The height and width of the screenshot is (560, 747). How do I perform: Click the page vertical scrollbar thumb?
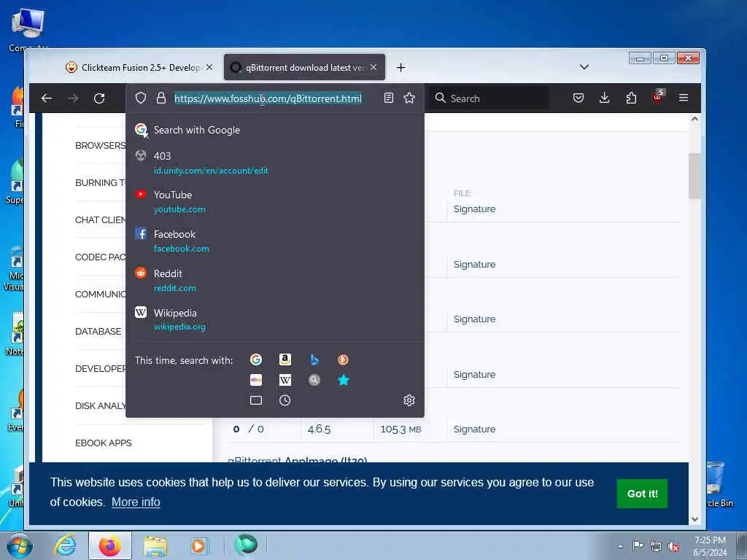tap(694, 176)
